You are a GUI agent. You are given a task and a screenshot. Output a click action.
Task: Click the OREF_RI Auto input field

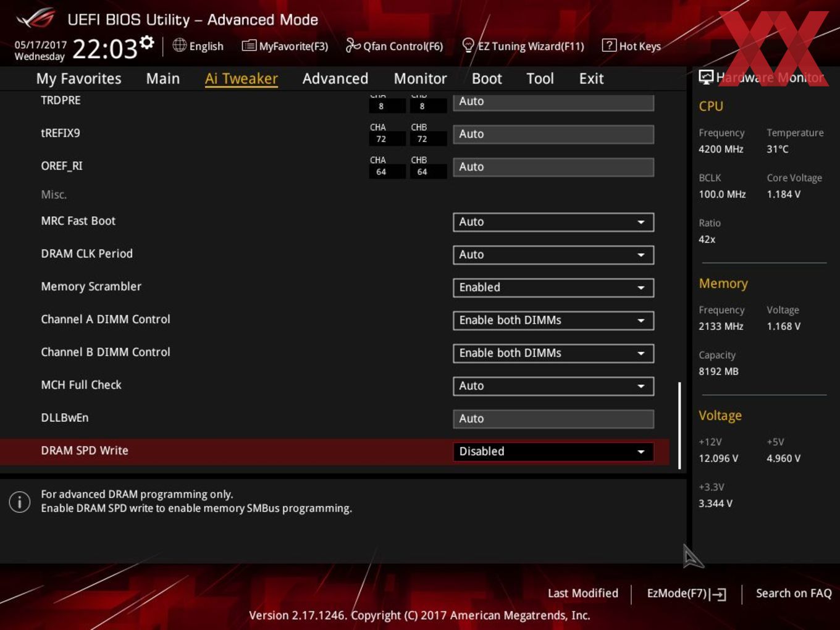coord(553,167)
